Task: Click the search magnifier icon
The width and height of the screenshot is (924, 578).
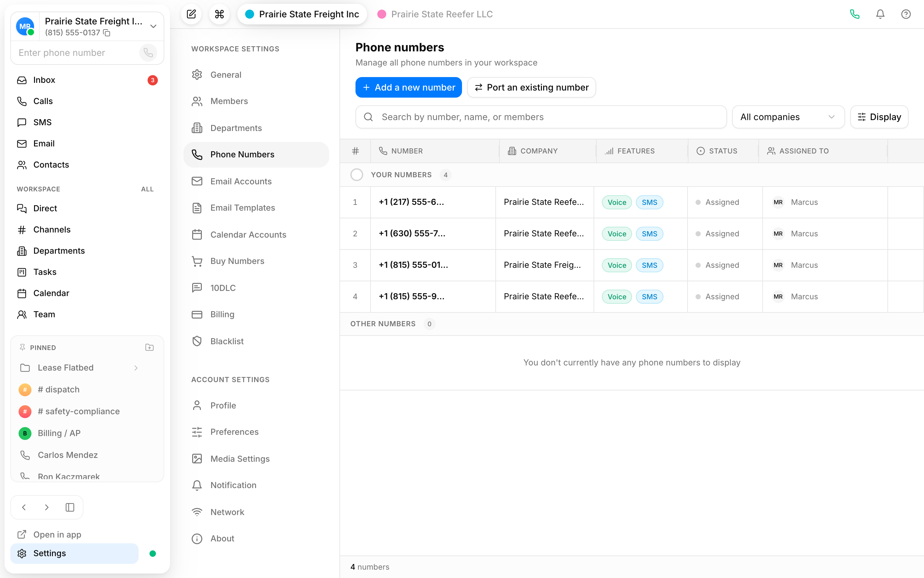Action: (368, 117)
